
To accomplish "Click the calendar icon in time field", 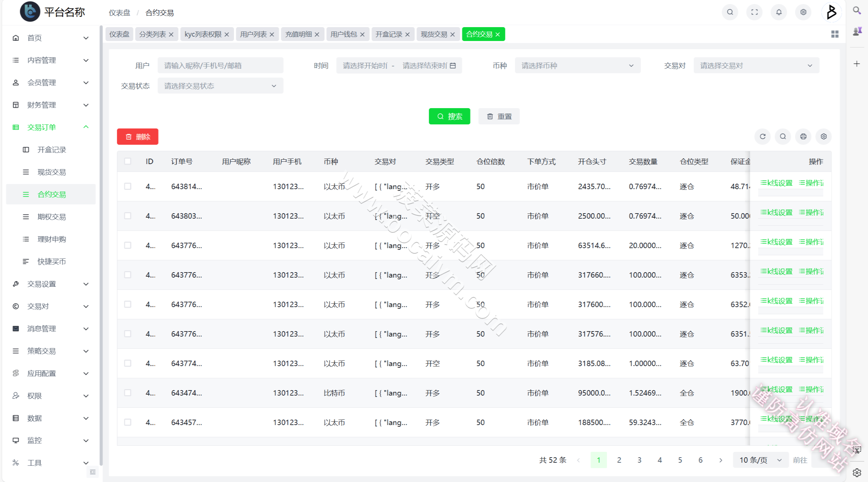I will (x=453, y=66).
